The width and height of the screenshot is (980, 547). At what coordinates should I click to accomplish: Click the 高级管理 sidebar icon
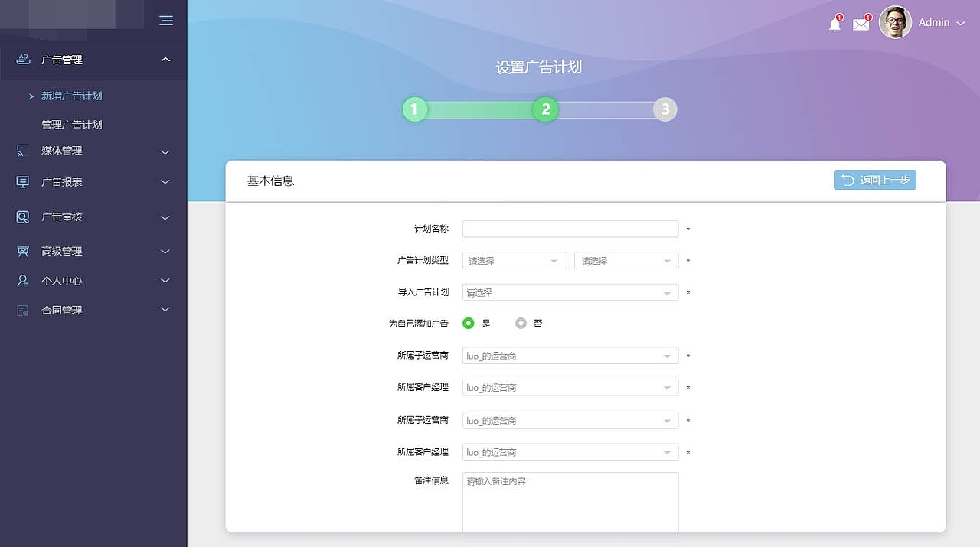[x=23, y=251]
